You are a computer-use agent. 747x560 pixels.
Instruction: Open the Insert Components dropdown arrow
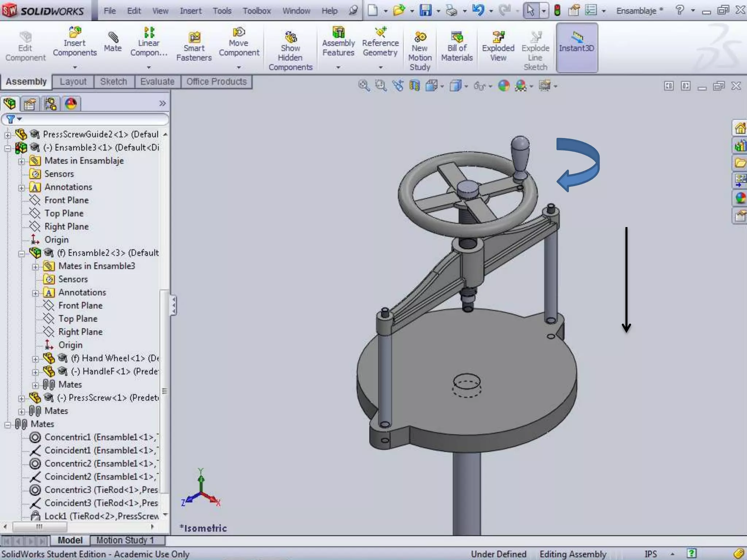pyautogui.click(x=75, y=67)
